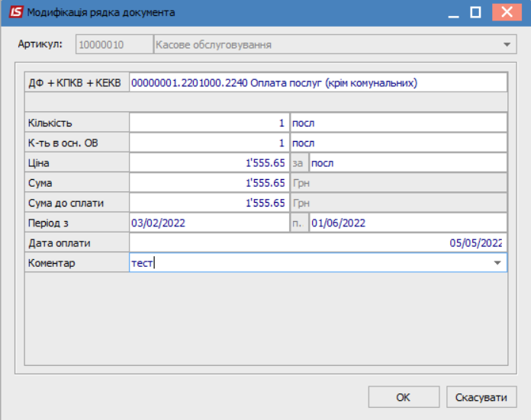Click the К-ть в осн. ОВ unit field
Viewport: 531px width, 420px height.
[398, 143]
